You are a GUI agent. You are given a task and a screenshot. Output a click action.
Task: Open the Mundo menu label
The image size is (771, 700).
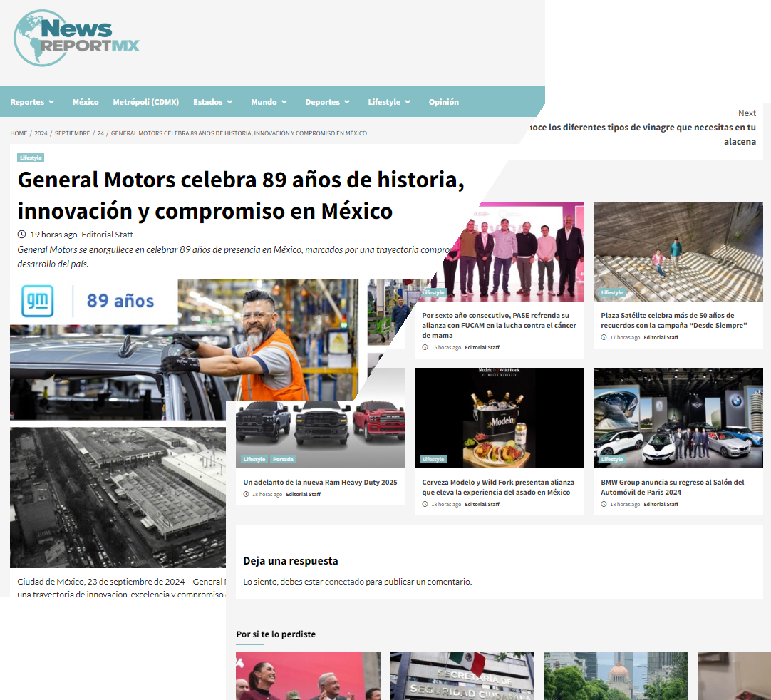click(264, 102)
